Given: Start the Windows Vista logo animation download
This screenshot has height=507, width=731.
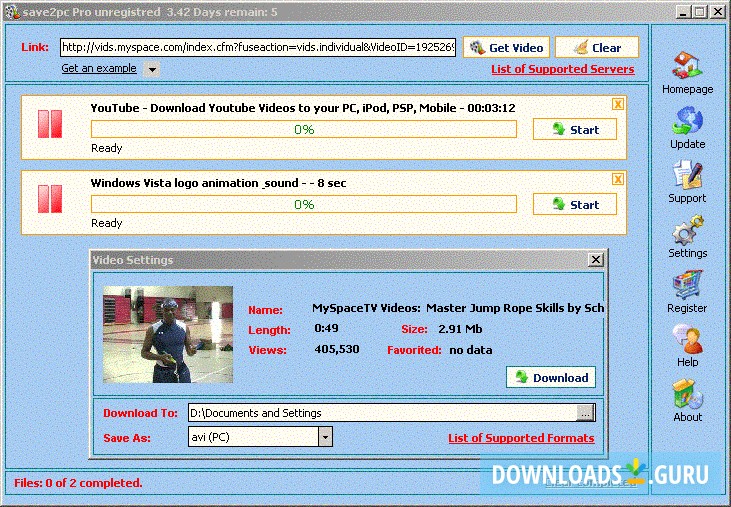Looking at the screenshot, I should coord(575,205).
